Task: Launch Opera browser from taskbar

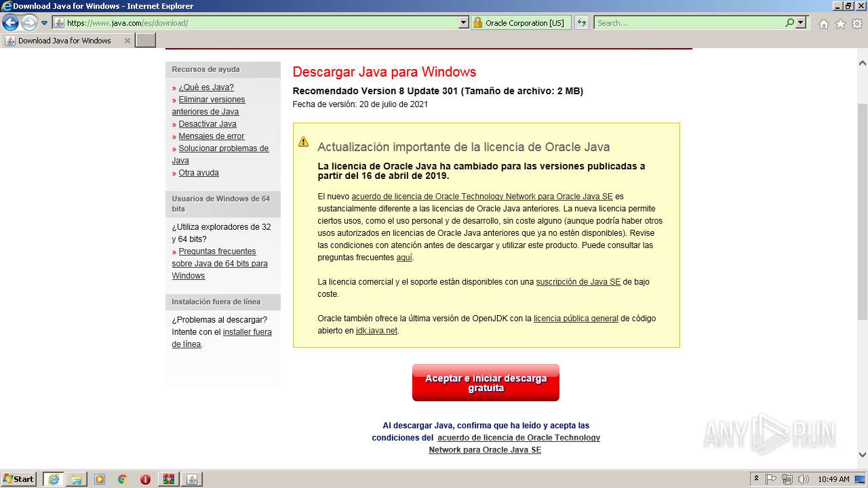Action: click(145, 479)
